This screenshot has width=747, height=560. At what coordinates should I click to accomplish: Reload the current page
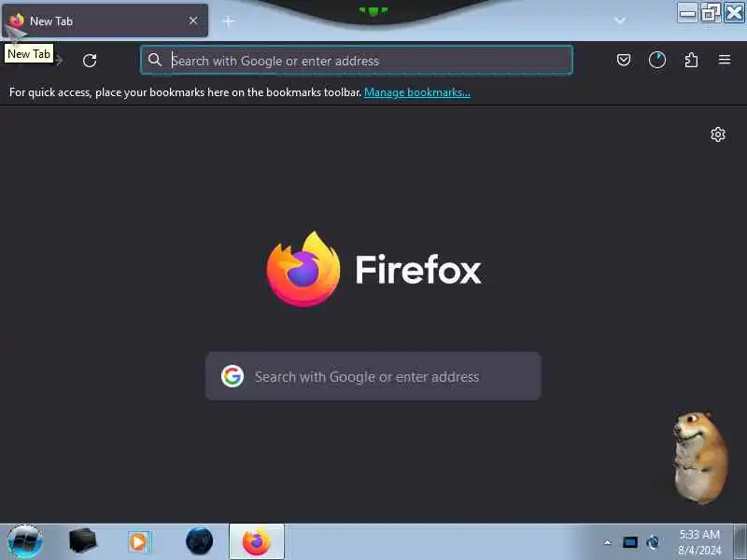point(90,61)
